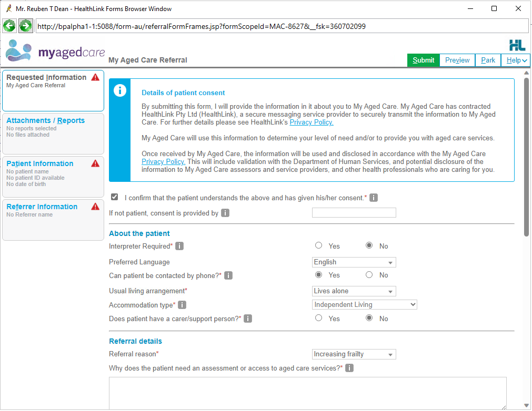
Task: Click the 'No patient ID available' text
Action: (x=35, y=178)
